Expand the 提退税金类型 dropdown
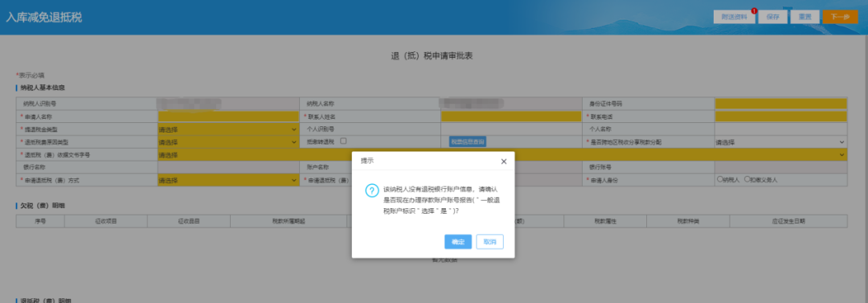The width and height of the screenshot is (868, 303). [228, 129]
